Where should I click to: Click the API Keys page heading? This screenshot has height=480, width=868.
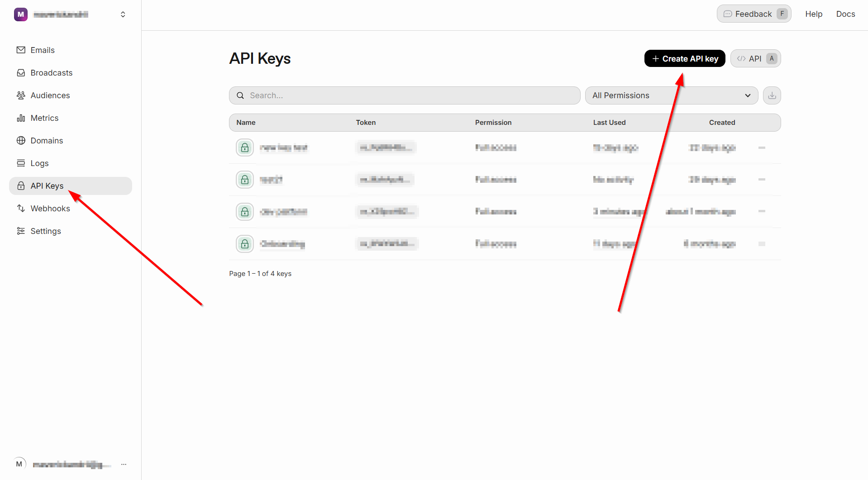260,58
